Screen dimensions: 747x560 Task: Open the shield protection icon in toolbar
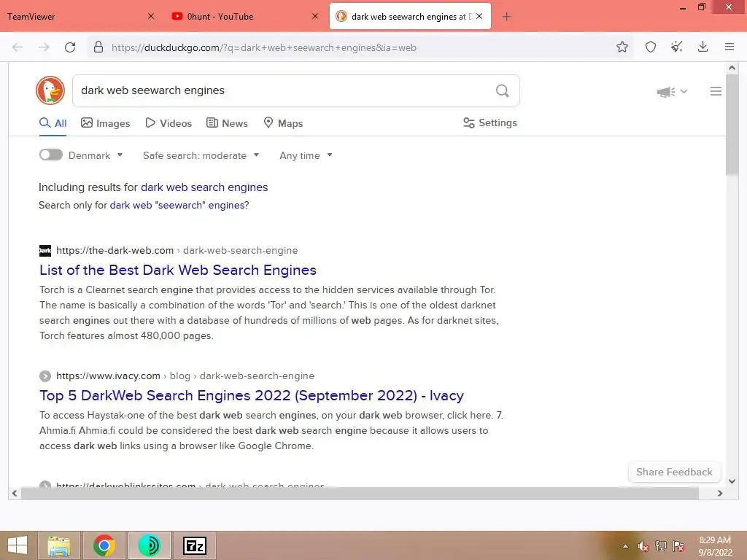click(650, 47)
